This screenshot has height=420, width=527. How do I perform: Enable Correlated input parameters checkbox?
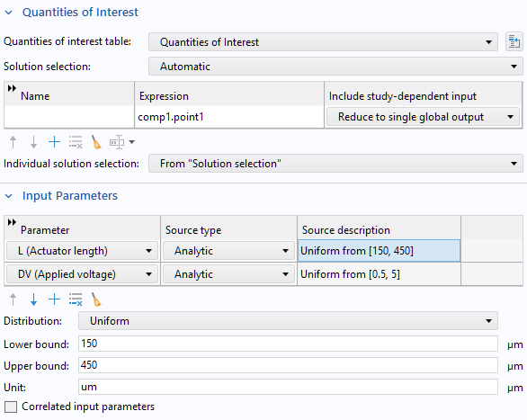pos(11,407)
